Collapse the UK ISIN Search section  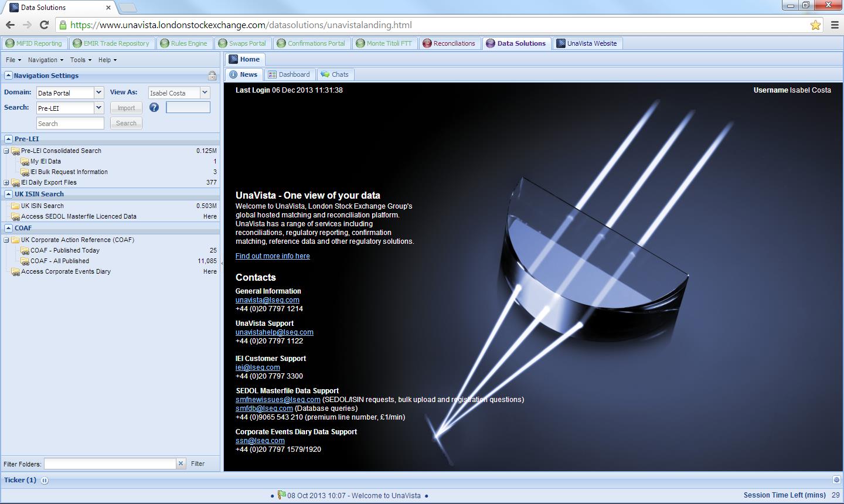click(x=8, y=194)
